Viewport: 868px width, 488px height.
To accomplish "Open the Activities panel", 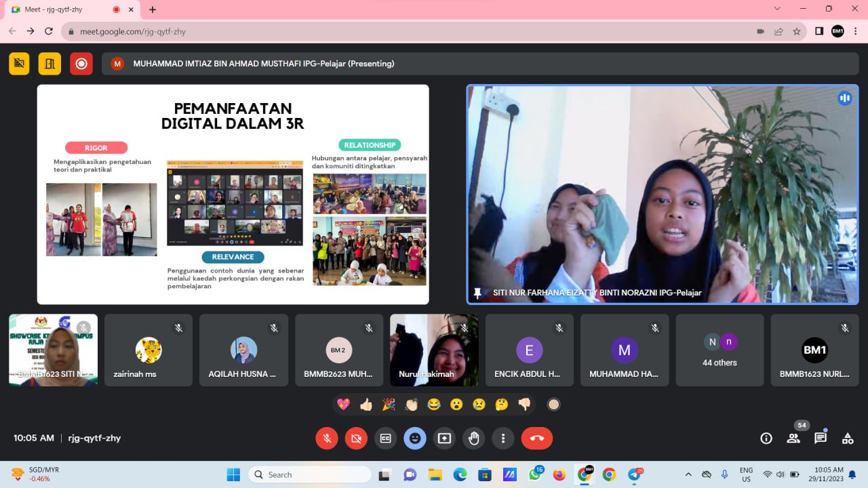I will pos(848,439).
